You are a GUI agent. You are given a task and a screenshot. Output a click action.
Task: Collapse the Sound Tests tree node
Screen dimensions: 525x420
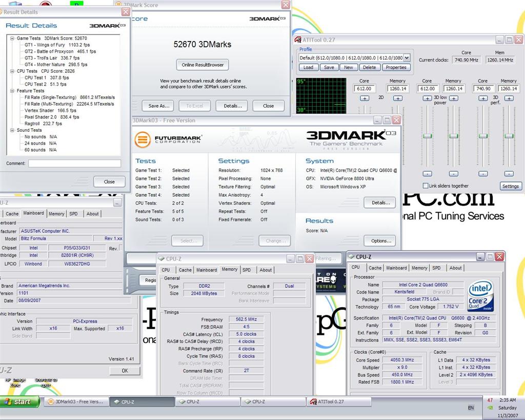pyautogui.click(x=12, y=130)
